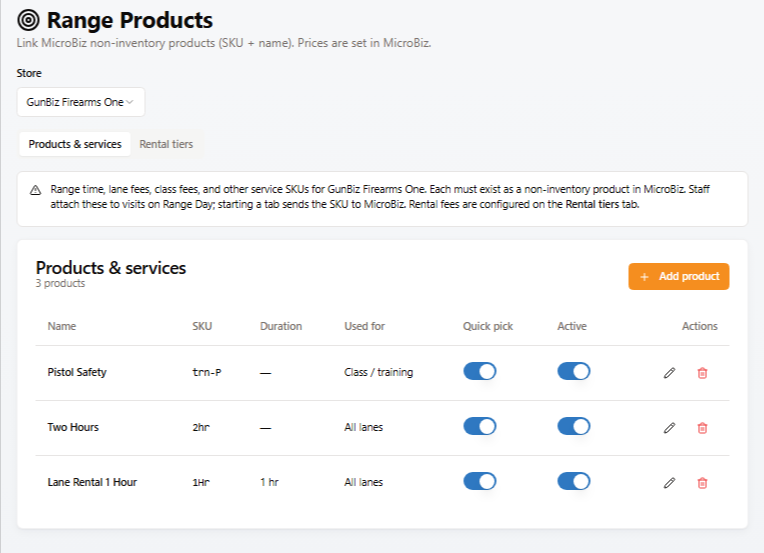Edit the Pistol Safety product
The width and height of the screenshot is (764, 553).
pos(669,373)
